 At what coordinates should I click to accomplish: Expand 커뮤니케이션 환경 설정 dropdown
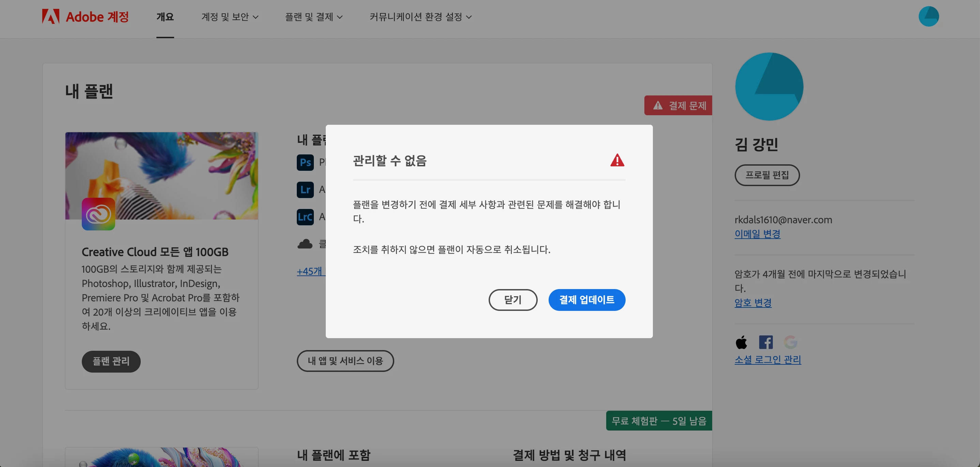tap(420, 17)
